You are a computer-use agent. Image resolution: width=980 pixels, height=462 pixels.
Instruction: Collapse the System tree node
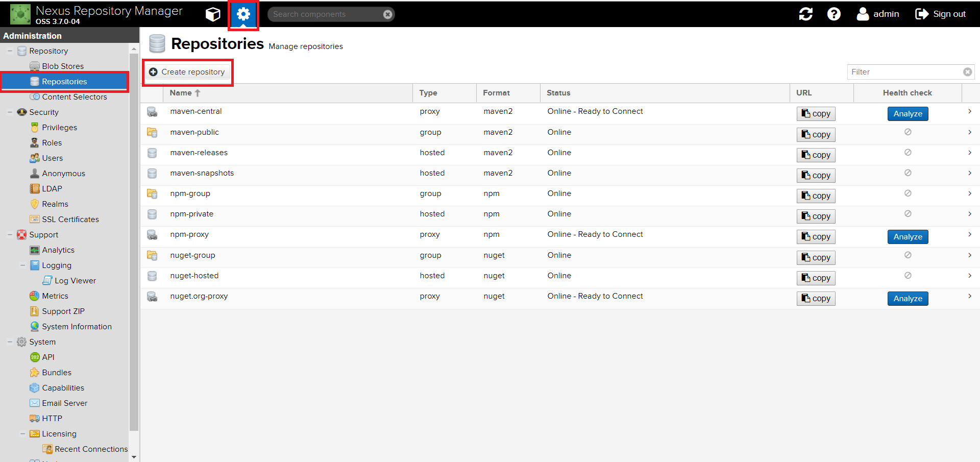[10, 342]
